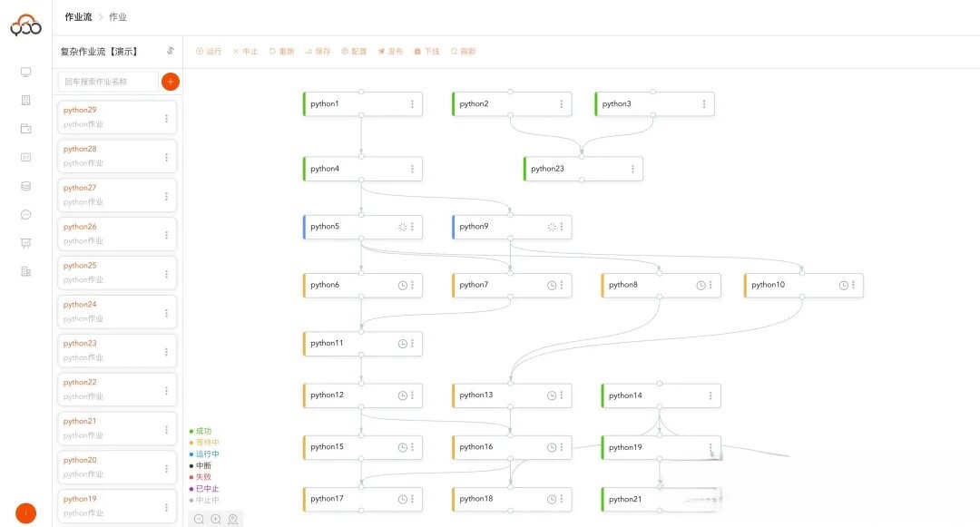Image resolution: width=980 pixels, height=527 pixels.
Task: Focus the 回车搜索作业名称 search field
Action: point(107,82)
